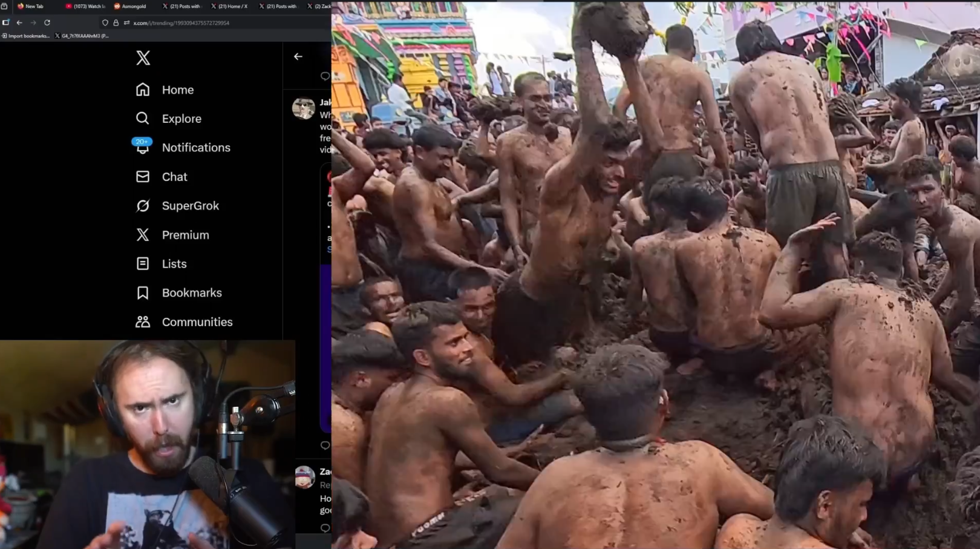Click the Explore magnifier icon

[143, 118]
